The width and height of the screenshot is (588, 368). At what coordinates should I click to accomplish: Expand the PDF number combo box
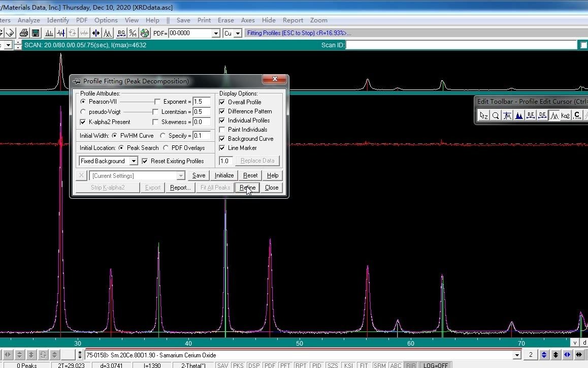[215, 33]
